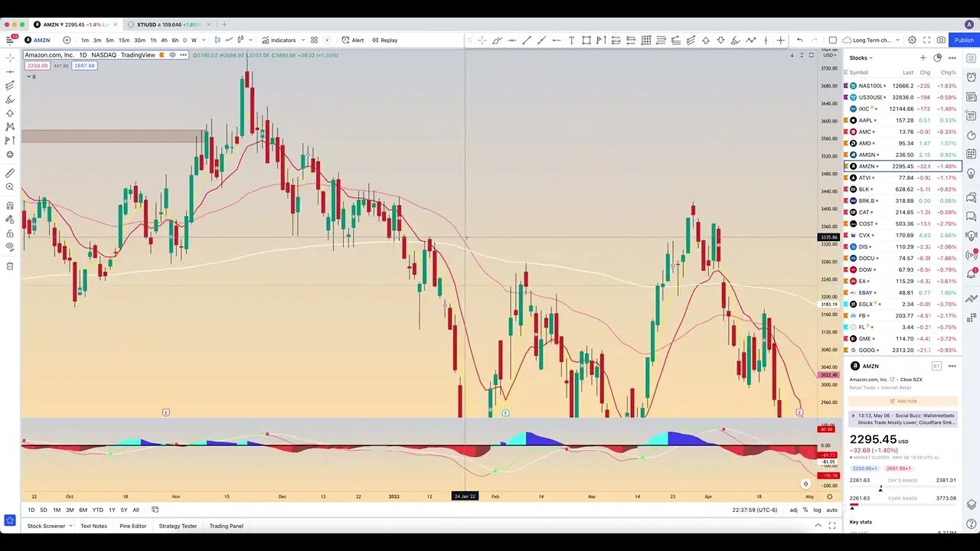Viewport: 980px width, 551px height.
Task: Toggle lock all drawings in left sidebar
Action: (x=10, y=233)
